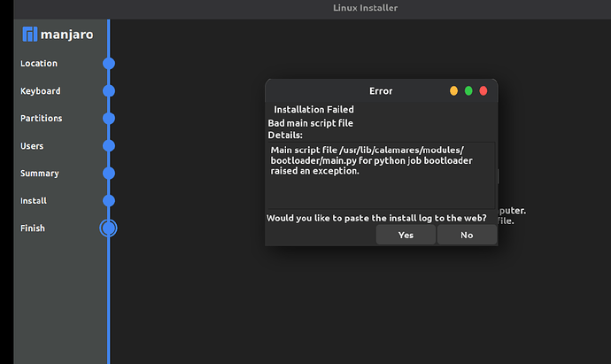Viewport: 611px width, 364px height.
Task: Select the Keyboard step in sidebar
Action: click(41, 91)
